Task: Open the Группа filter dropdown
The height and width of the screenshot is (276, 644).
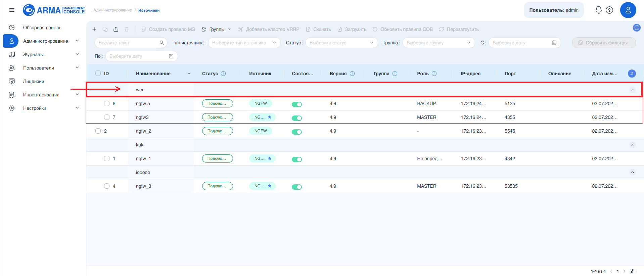Action: tap(439, 43)
